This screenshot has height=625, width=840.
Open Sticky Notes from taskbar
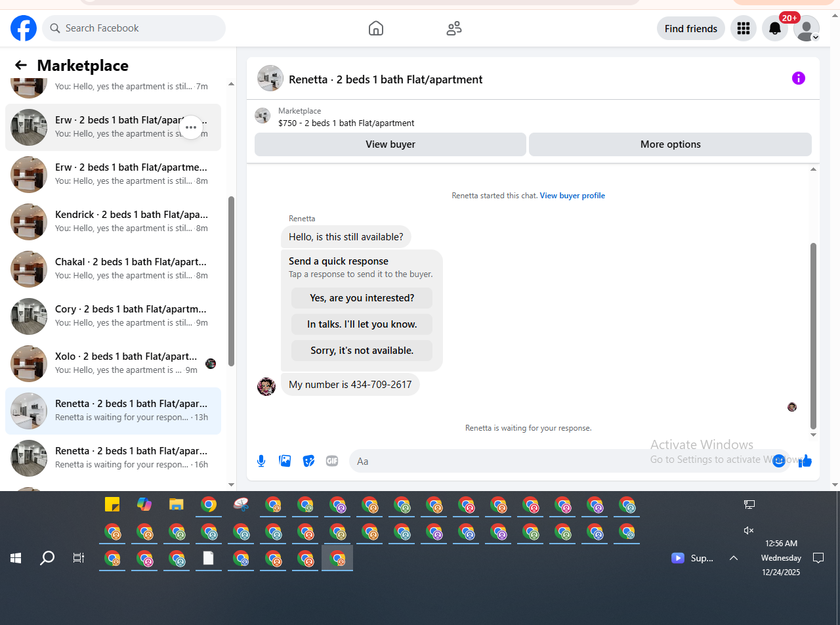click(x=112, y=505)
